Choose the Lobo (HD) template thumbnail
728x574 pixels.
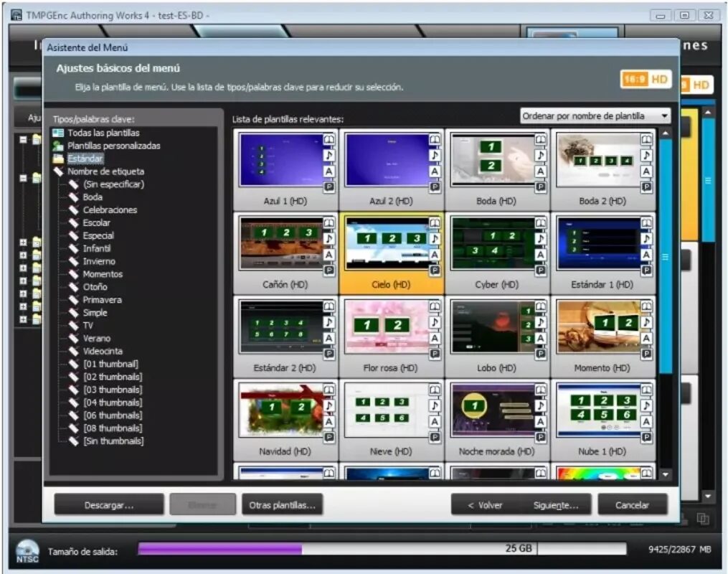point(493,327)
